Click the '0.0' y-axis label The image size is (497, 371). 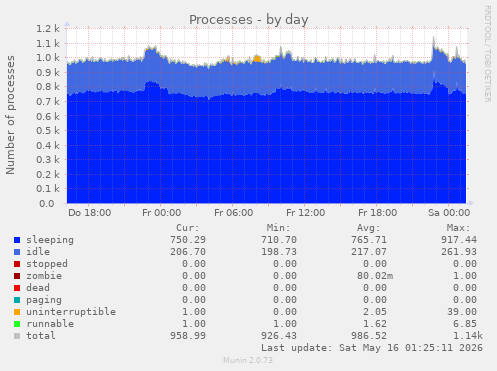point(47,204)
